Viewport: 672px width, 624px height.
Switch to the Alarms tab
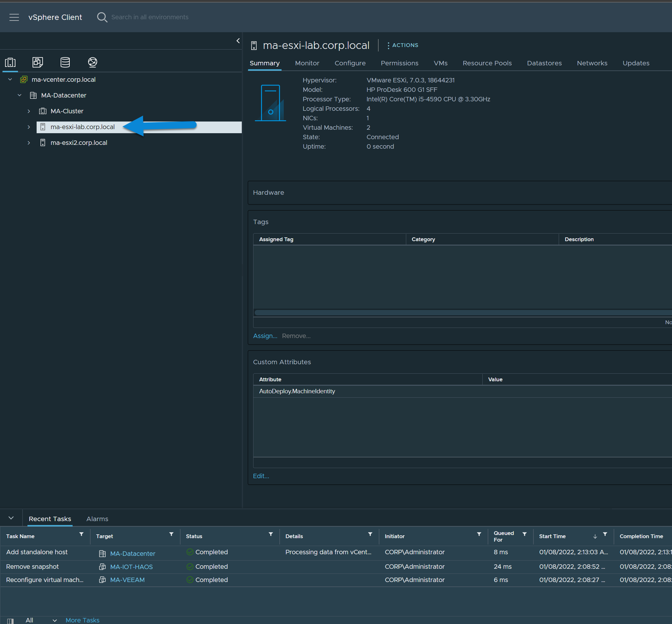(x=97, y=519)
